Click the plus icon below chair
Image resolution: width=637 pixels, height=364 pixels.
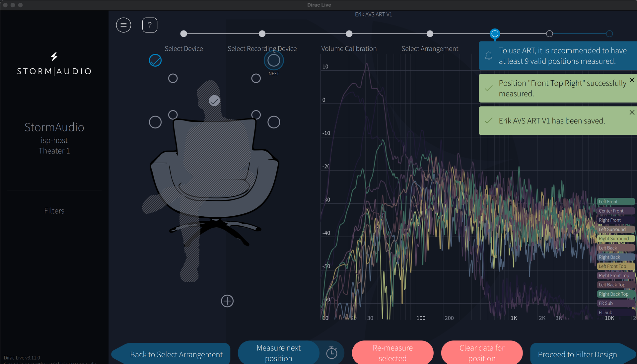pyautogui.click(x=227, y=301)
